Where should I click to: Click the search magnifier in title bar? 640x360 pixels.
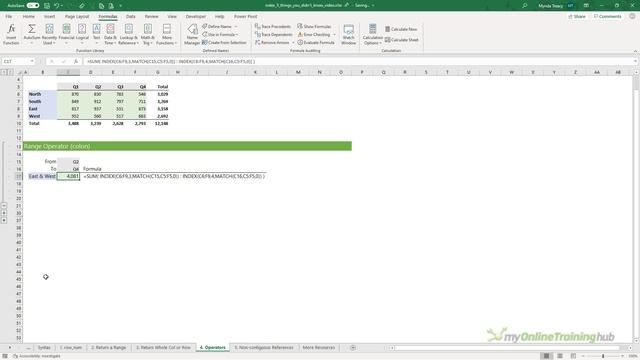coord(525,5)
